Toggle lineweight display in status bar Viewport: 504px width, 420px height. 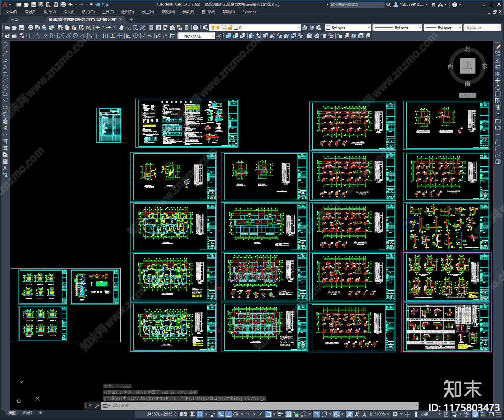coord(280,414)
